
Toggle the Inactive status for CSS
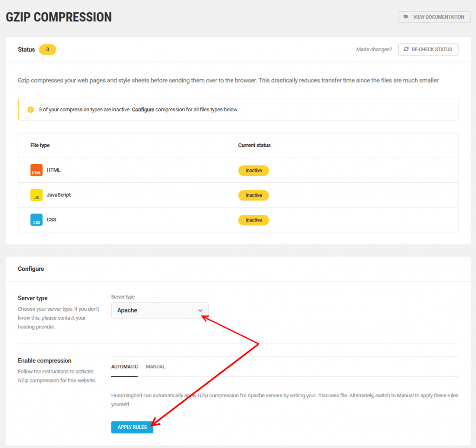pyautogui.click(x=253, y=220)
